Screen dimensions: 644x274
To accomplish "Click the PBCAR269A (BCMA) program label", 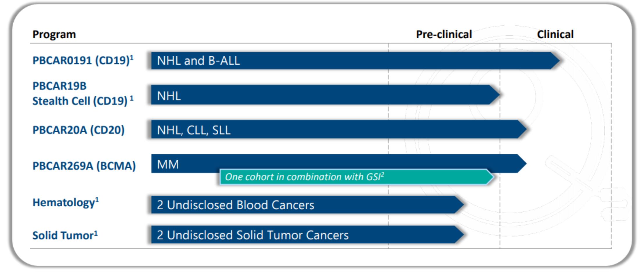I will (x=84, y=166).
